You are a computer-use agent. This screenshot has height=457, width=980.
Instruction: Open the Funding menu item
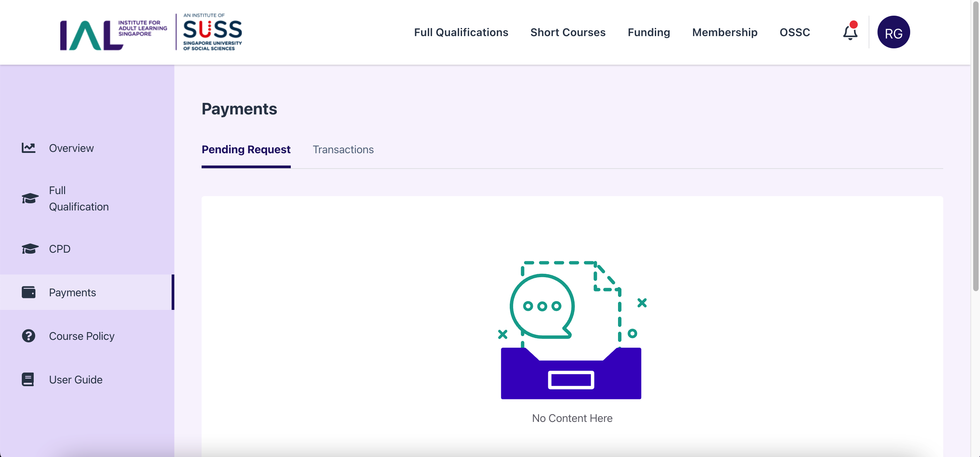pyautogui.click(x=649, y=32)
